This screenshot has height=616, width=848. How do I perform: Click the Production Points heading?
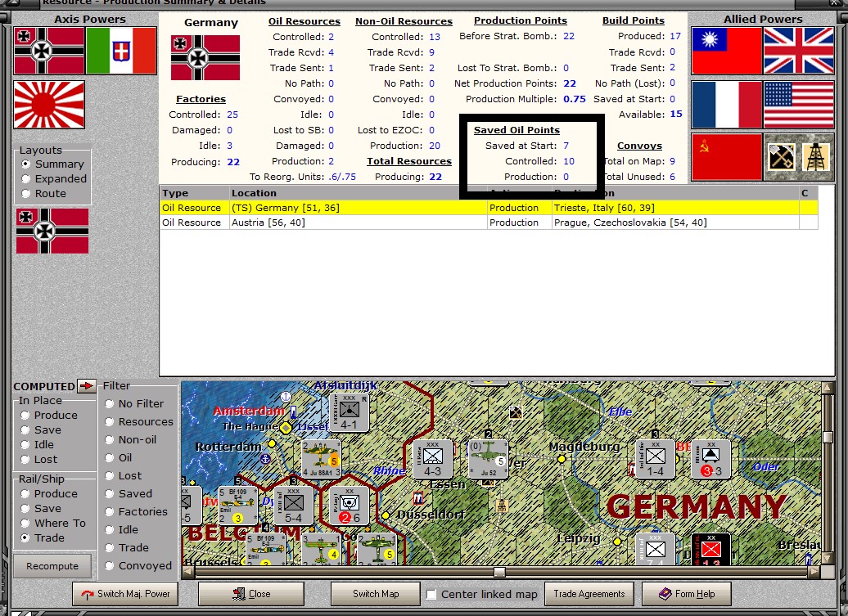(x=521, y=20)
